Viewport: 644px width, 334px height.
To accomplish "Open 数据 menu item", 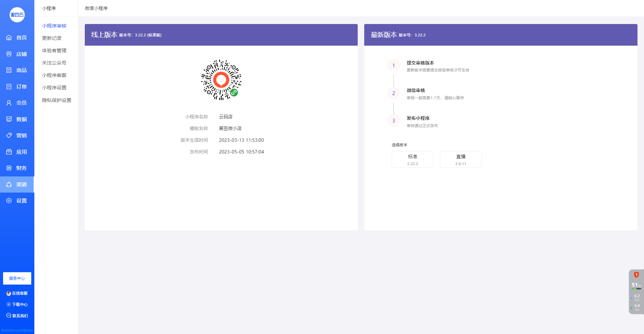I will pos(17,119).
